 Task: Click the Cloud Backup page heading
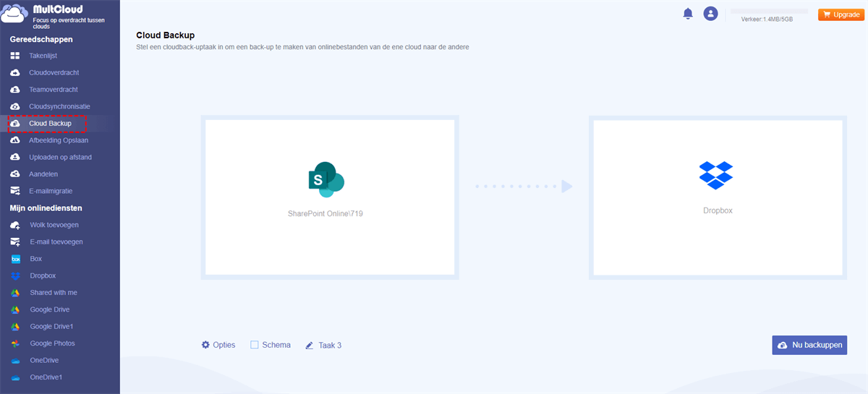click(165, 35)
